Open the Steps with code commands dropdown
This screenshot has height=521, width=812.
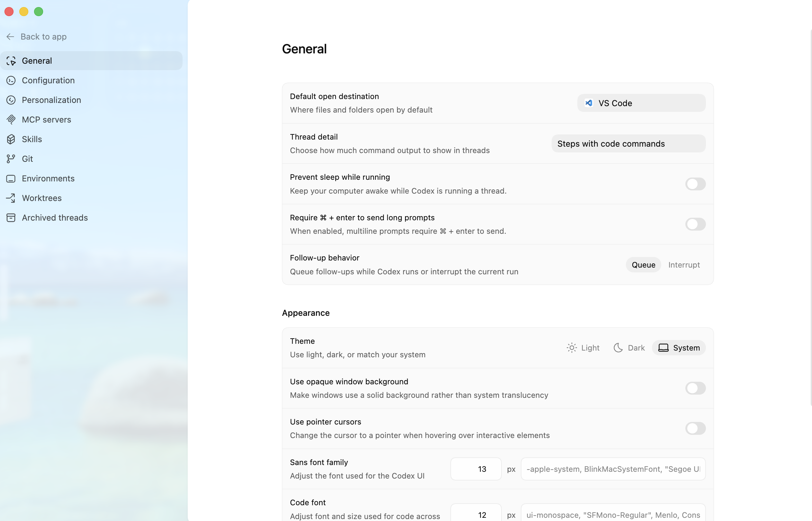(628, 143)
